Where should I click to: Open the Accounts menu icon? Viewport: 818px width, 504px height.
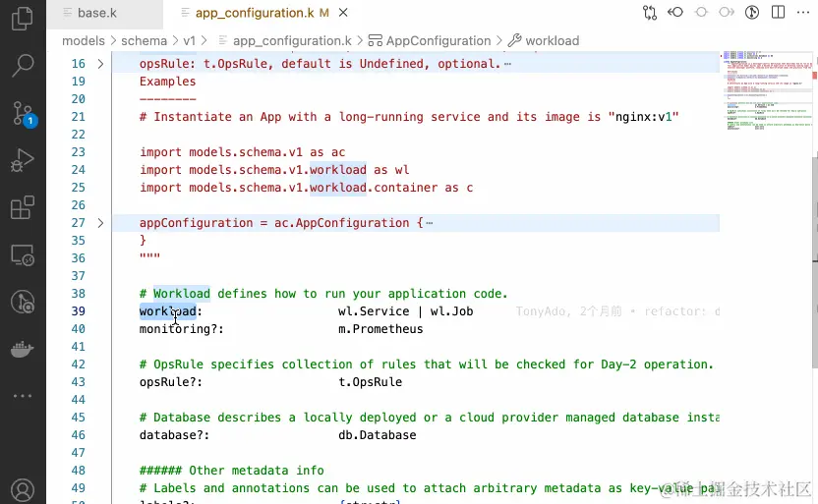(23, 490)
